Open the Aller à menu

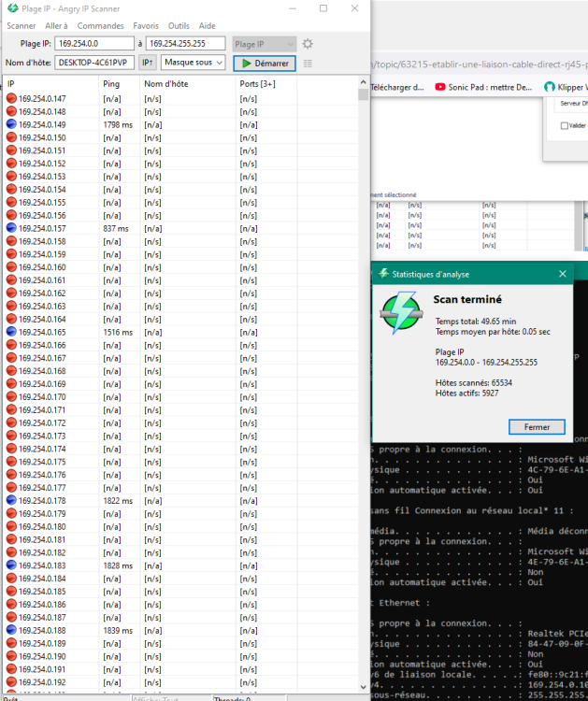(x=56, y=26)
